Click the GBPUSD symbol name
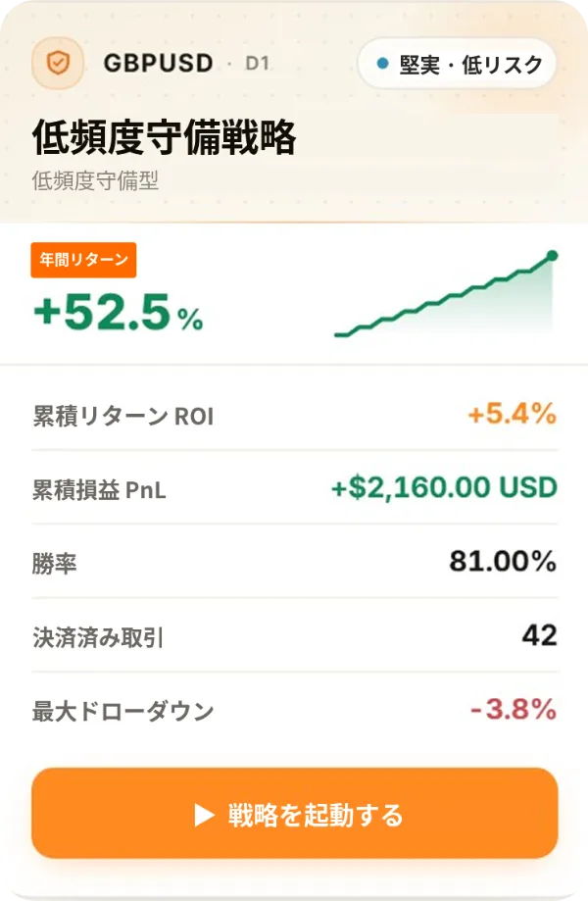This screenshot has width=588, height=901. pos(159,63)
